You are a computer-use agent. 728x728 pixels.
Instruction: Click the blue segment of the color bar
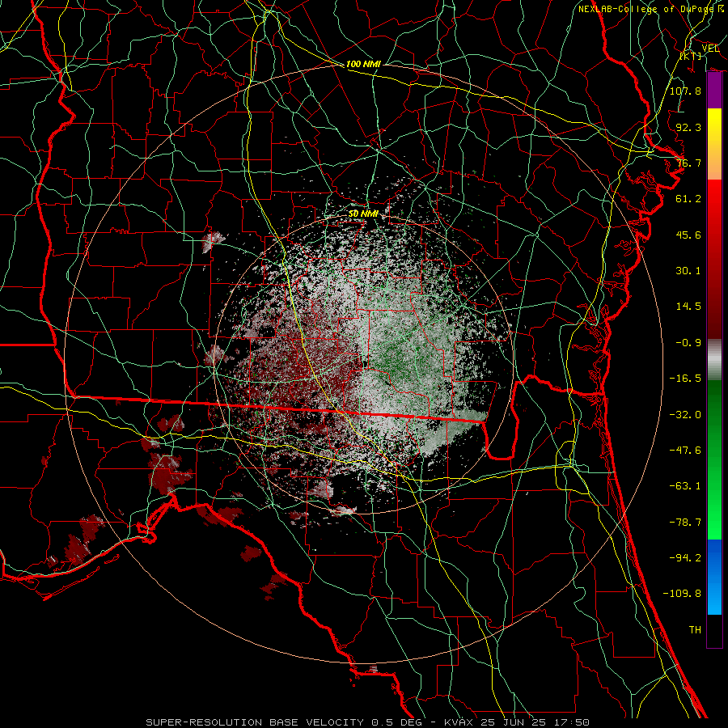pos(714,577)
